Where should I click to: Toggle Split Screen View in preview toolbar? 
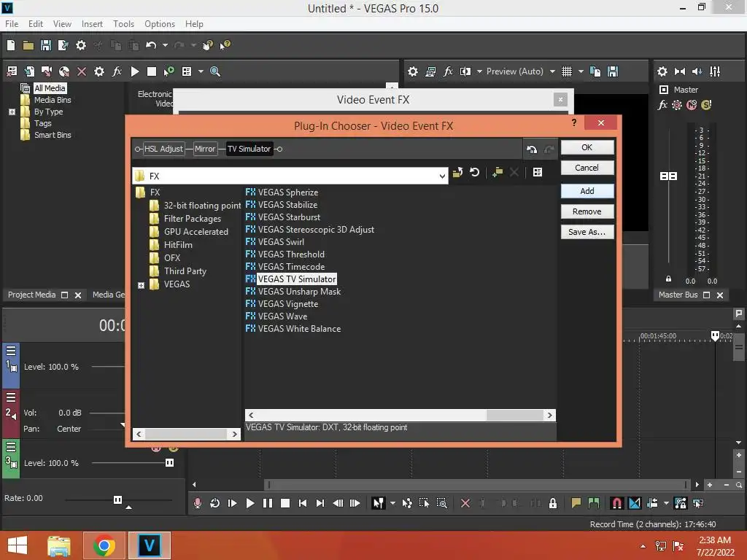pyautogui.click(x=465, y=71)
